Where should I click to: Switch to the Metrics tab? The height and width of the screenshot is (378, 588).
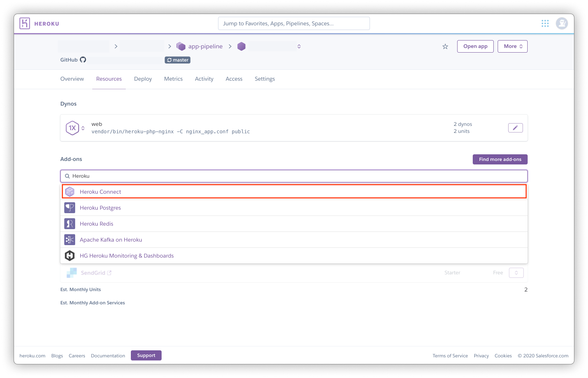click(173, 79)
